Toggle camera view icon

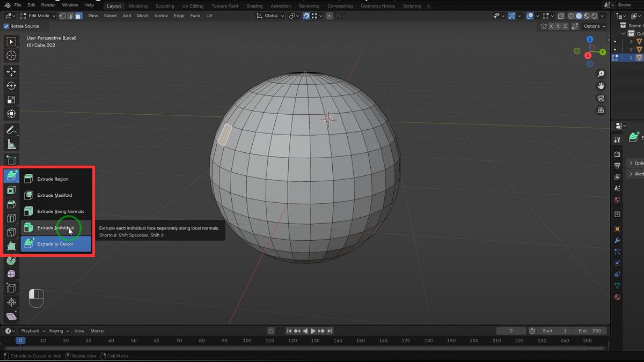click(601, 98)
